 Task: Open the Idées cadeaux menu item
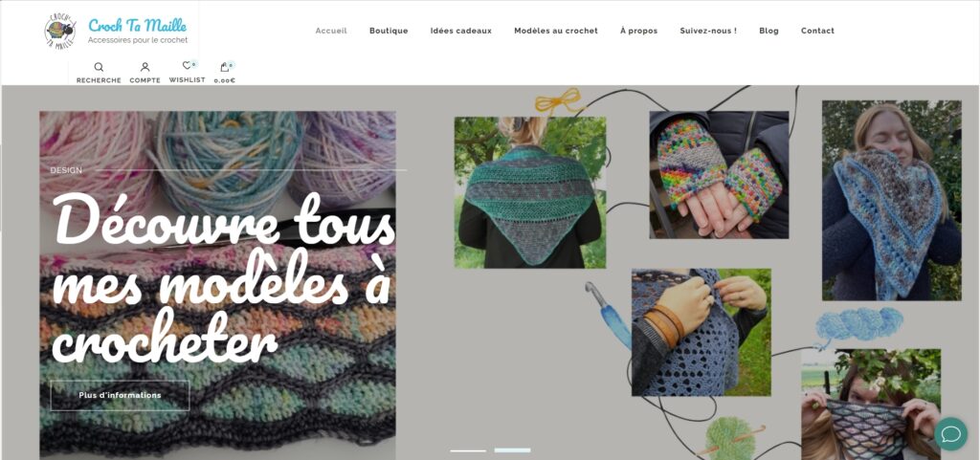tap(461, 31)
